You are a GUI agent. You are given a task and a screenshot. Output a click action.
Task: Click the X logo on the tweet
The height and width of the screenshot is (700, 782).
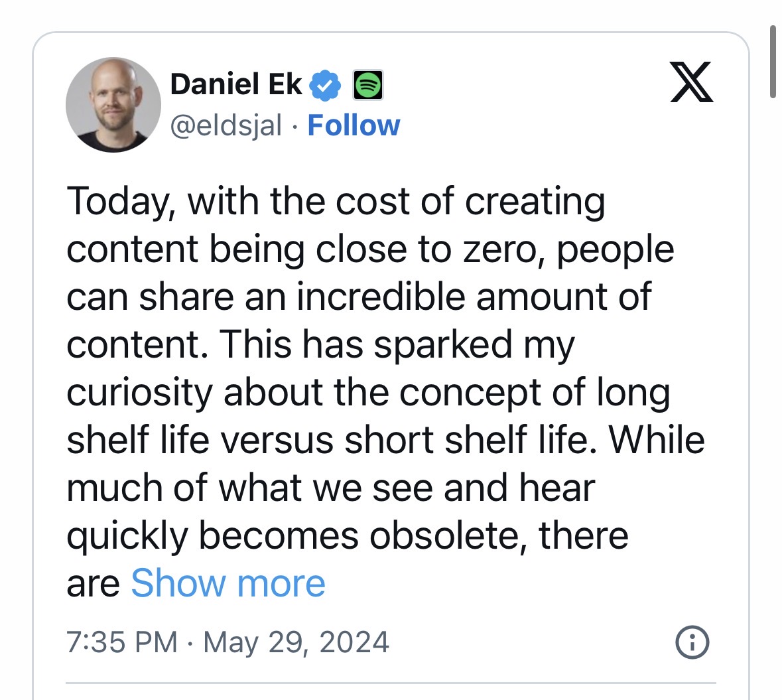click(x=691, y=82)
